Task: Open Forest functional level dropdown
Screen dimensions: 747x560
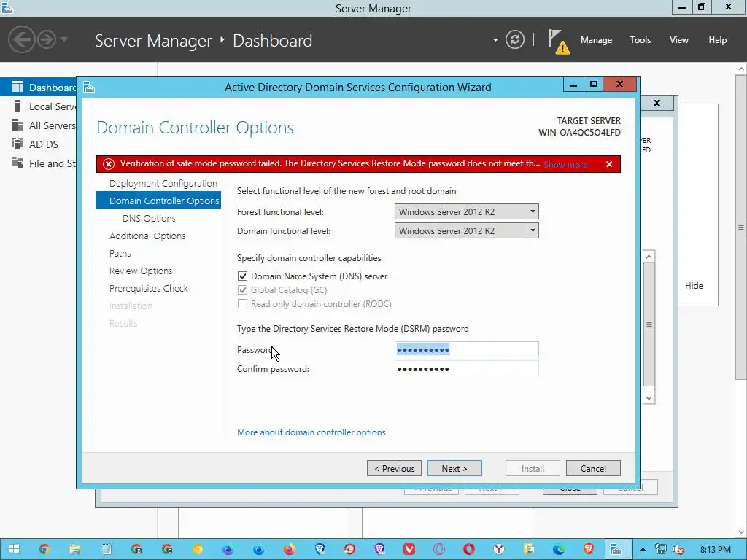Action: (466, 211)
